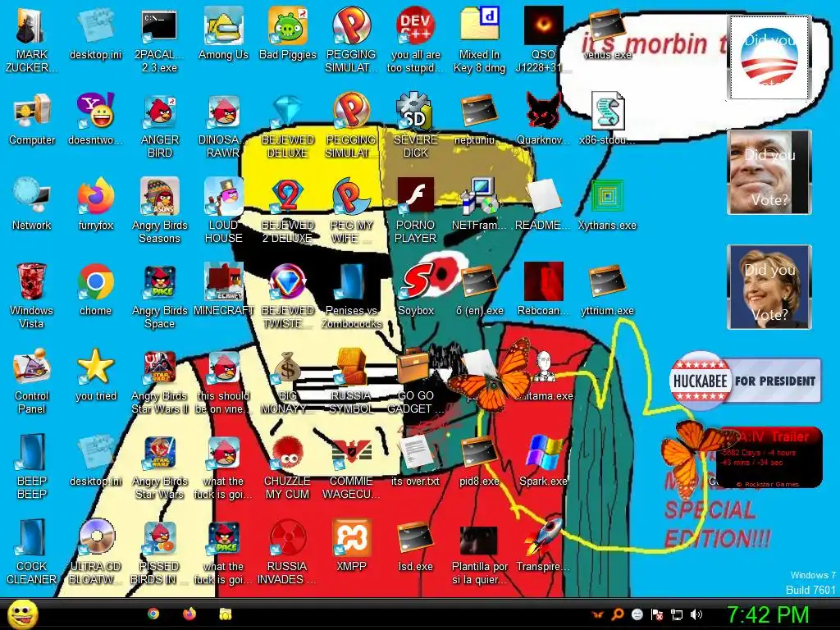This screenshot has height=630, width=840.
Task: Launch the Bad Piggies game shortcut
Action: pyautogui.click(x=288, y=33)
